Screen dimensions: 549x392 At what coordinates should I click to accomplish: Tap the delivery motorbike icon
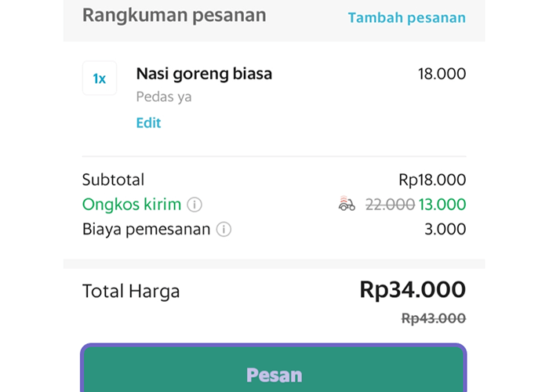(347, 203)
